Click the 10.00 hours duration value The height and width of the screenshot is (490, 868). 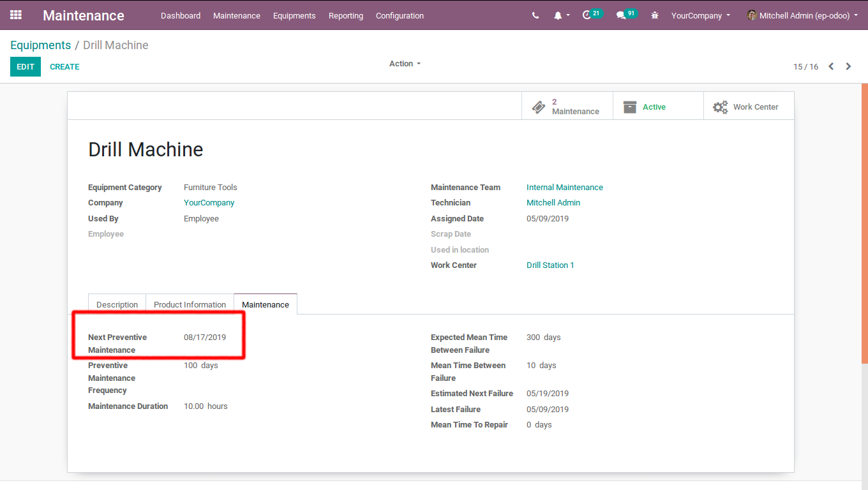(x=206, y=406)
